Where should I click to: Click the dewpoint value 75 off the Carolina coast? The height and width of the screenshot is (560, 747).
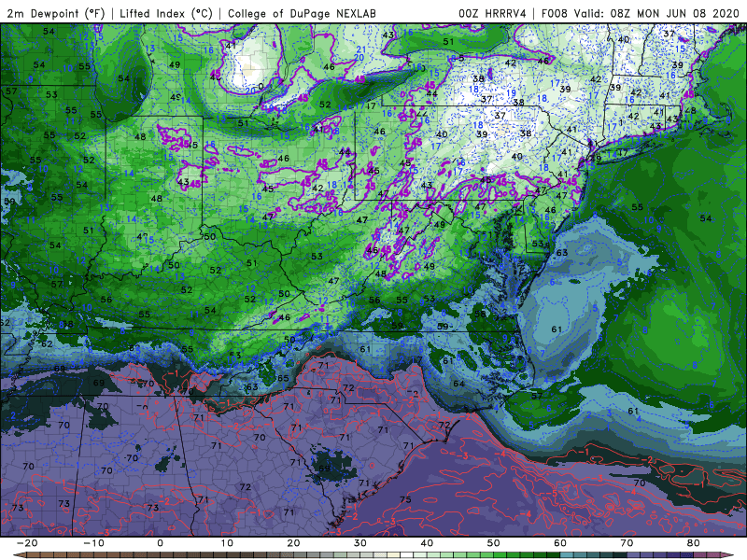point(405,499)
